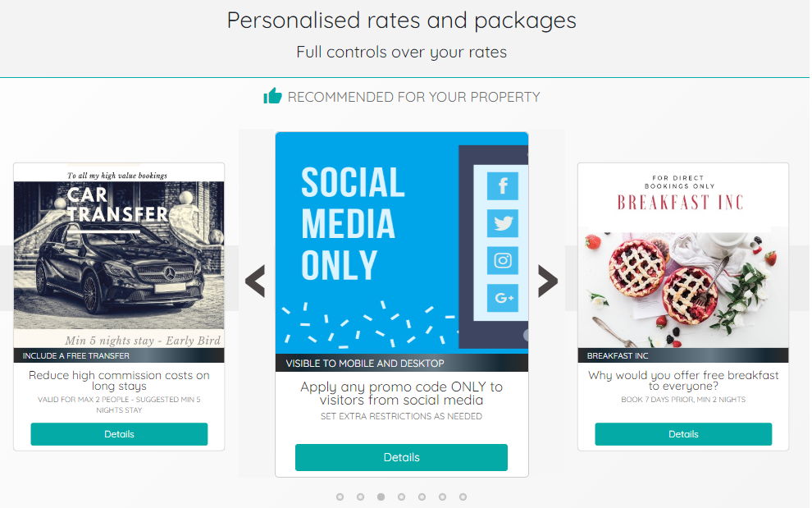Open Details for Breakfast Inc package
The width and height of the screenshot is (812, 508).
(683, 434)
